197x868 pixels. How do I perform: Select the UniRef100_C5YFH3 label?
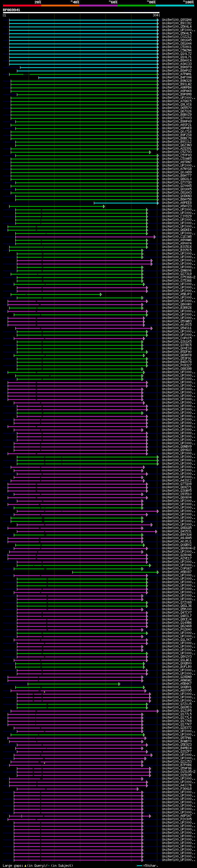pos(177,155)
